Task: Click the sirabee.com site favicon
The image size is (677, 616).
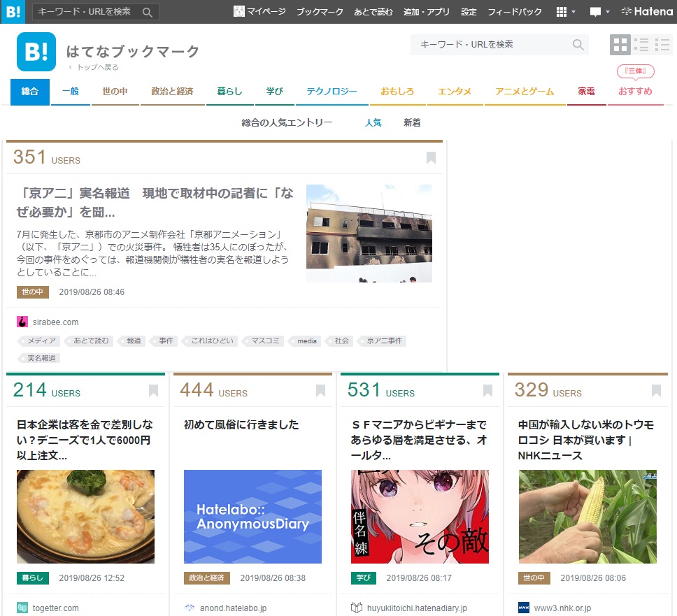Action: [x=22, y=322]
